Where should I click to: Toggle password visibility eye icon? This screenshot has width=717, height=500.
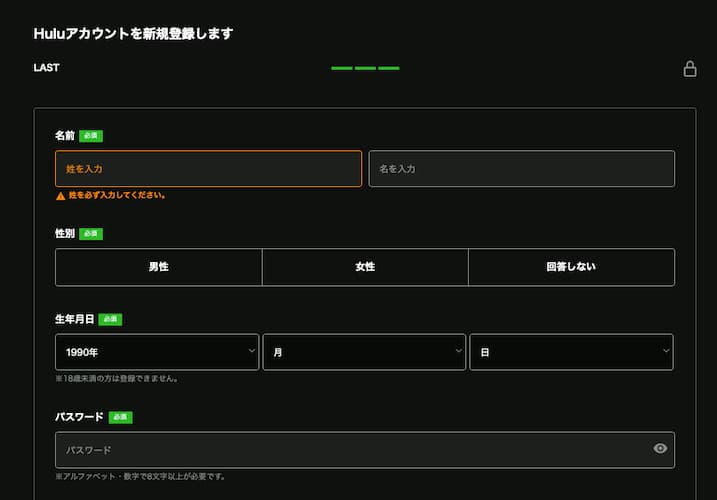click(x=660, y=448)
